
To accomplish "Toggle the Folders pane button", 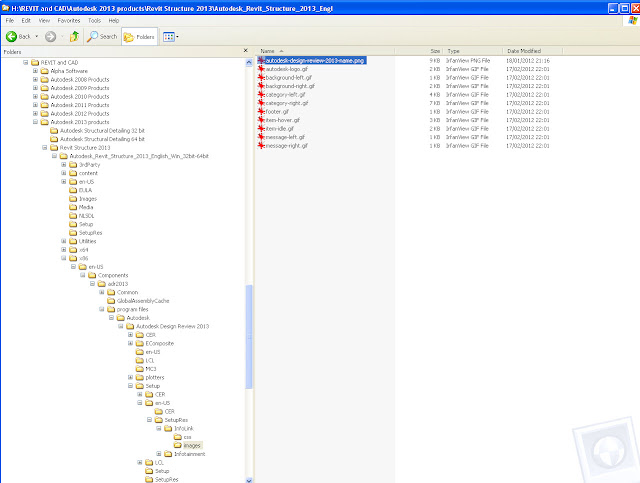I will point(140,37).
